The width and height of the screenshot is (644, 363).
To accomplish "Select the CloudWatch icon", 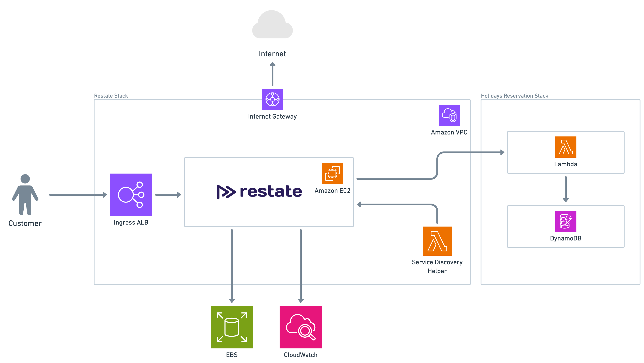I will [x=301, y=327].
